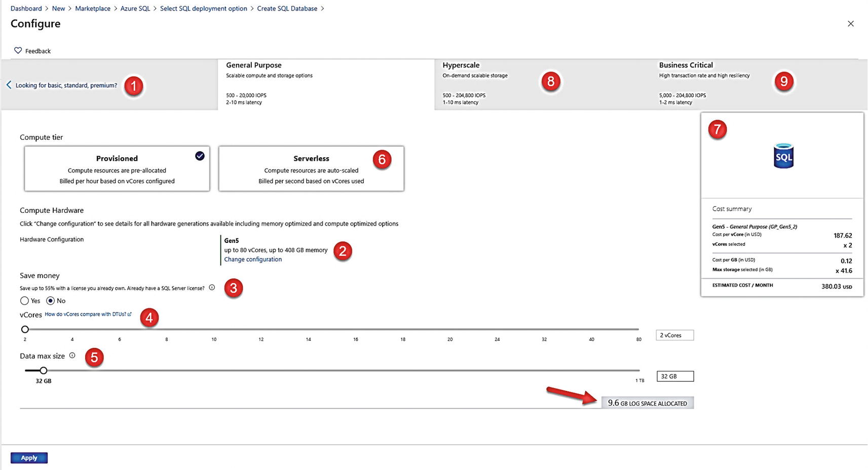Screen dimensions: 868x470
Task: Click the 9.6 GB log space allocated label
Action: [648, 403]
